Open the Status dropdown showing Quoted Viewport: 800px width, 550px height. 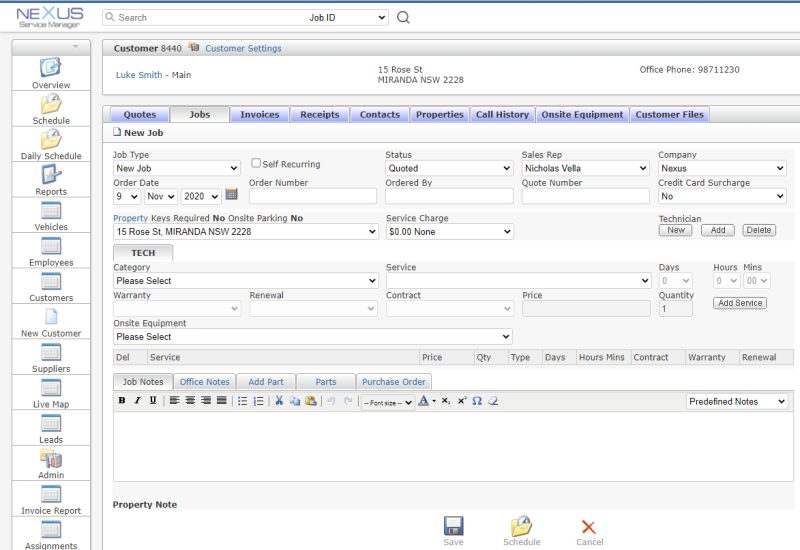point(449,168)
